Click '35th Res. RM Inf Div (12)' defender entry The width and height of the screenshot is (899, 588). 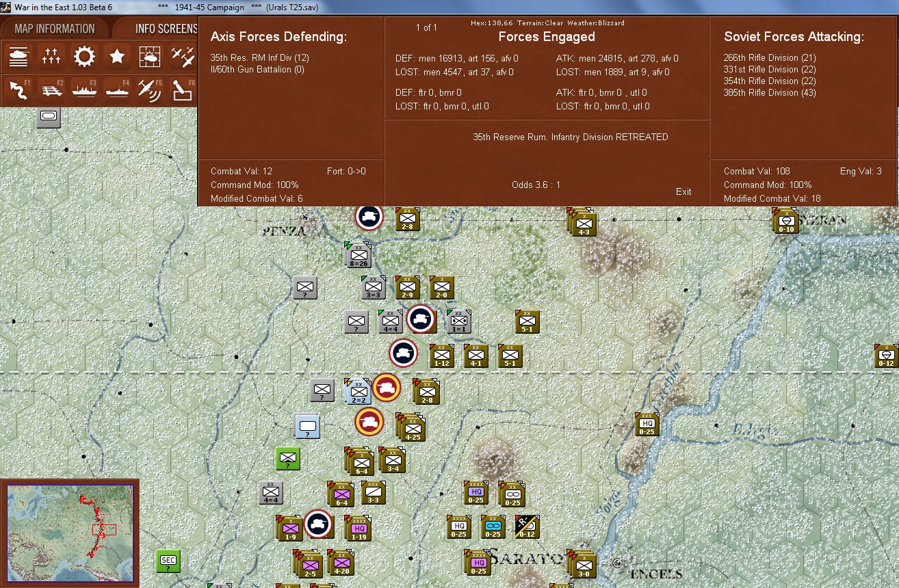coord(260,58)
